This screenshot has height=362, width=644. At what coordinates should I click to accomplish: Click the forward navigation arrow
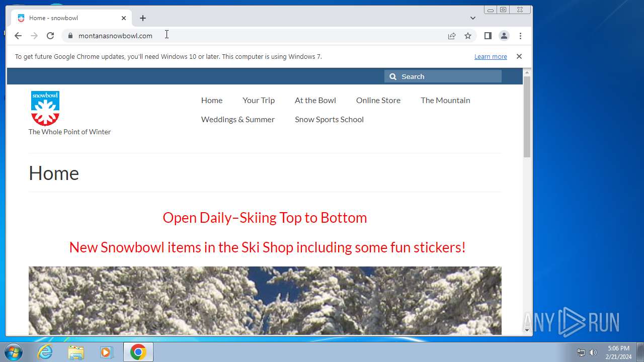[34, 36]
